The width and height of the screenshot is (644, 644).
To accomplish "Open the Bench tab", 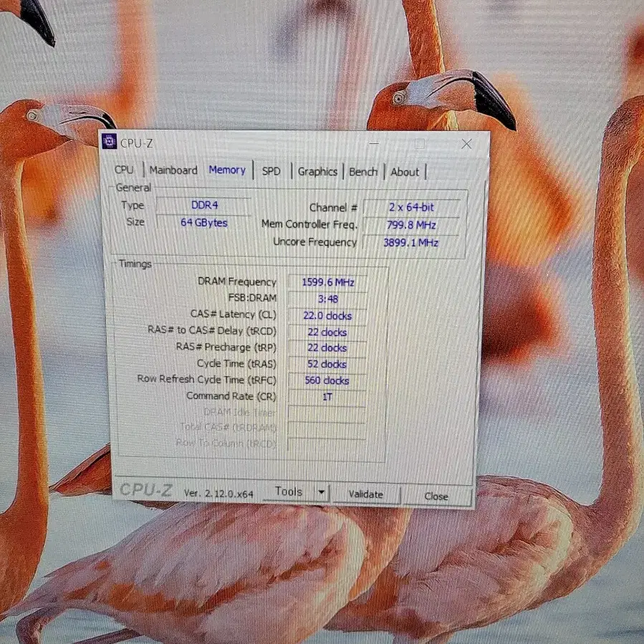I will point(363,172).
